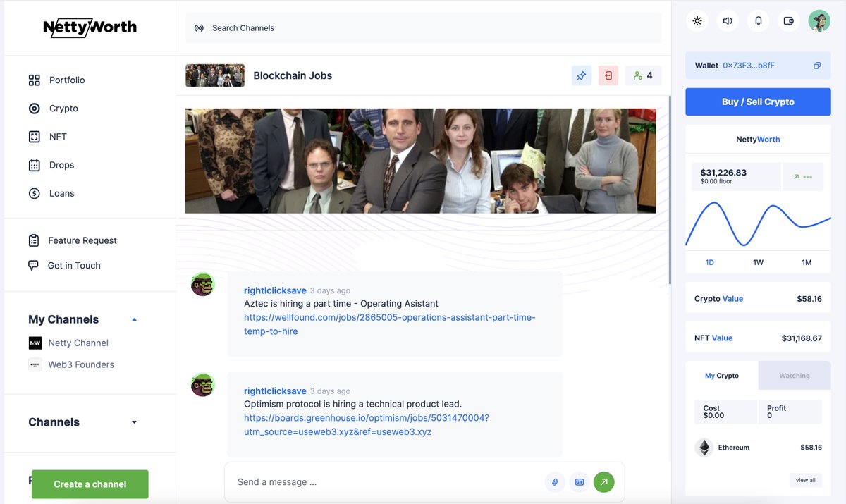Click the Crypto Value $58.16 row

(758, 299)
